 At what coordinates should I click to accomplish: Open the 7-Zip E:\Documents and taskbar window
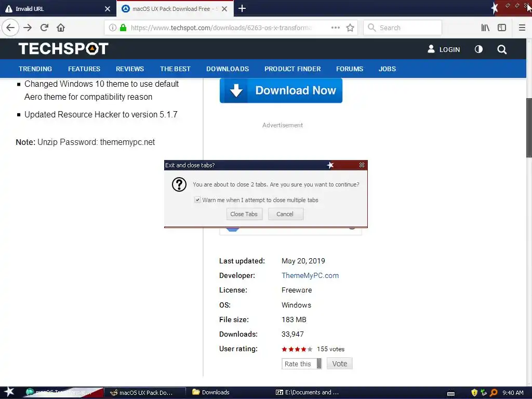[x=312, y=393]
